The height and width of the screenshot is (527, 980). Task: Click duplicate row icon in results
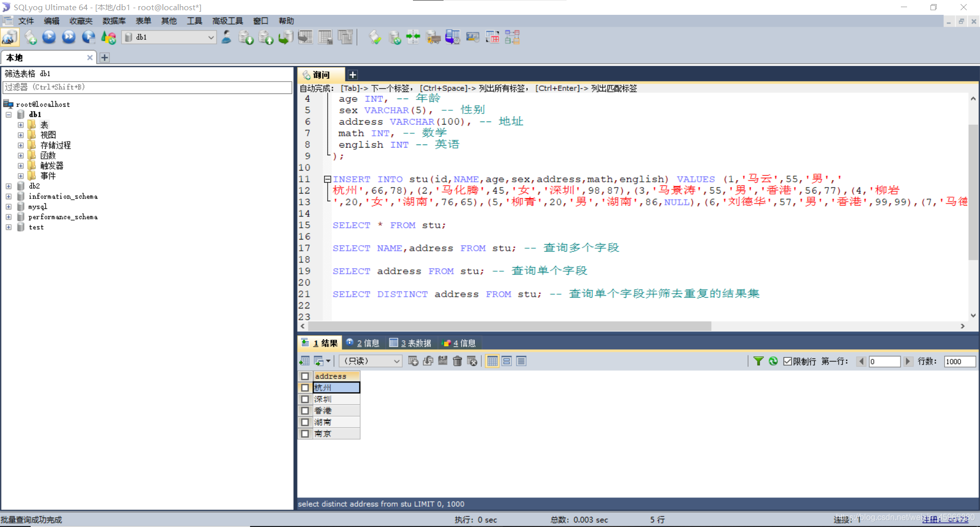tap(428, 361)
